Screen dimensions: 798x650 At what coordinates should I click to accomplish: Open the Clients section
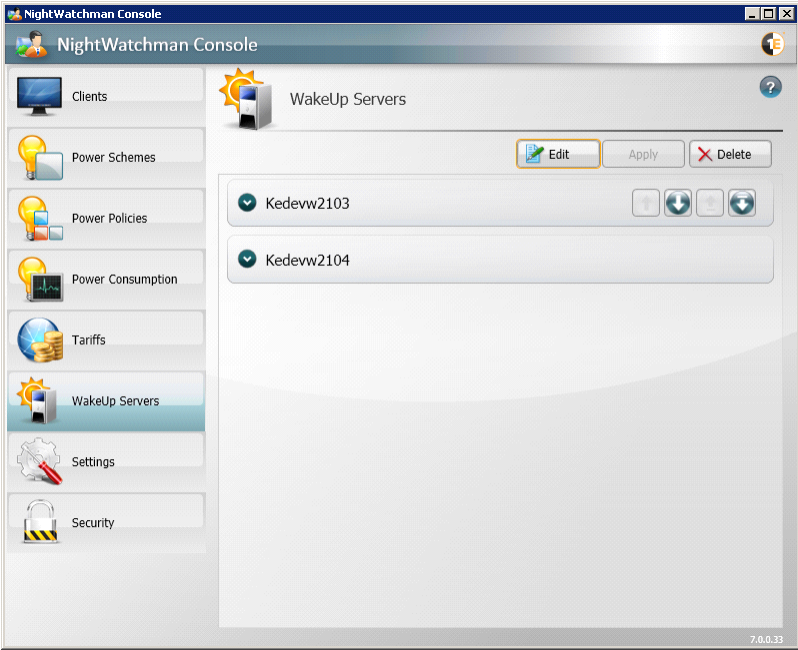pos(105,97)
